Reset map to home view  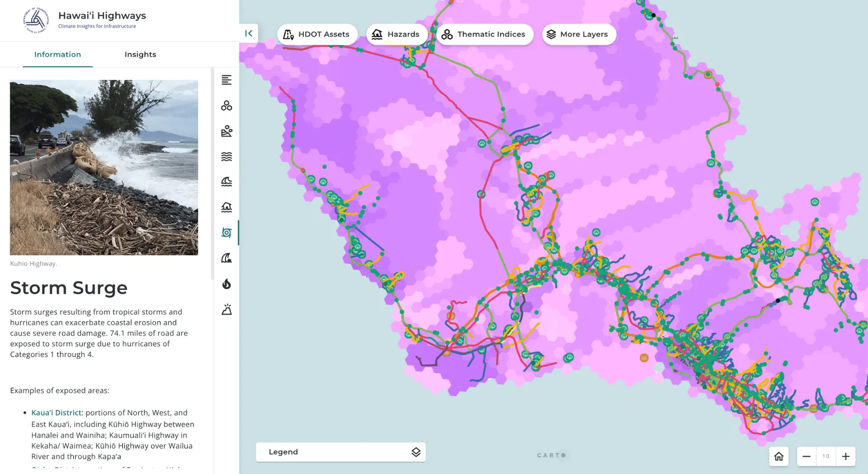(779, 456)
